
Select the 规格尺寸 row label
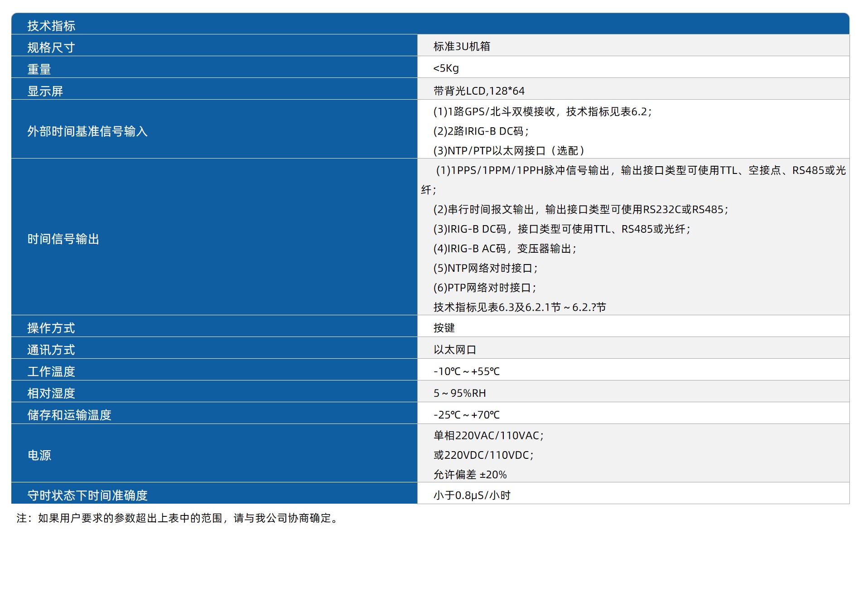click(51, 47)
